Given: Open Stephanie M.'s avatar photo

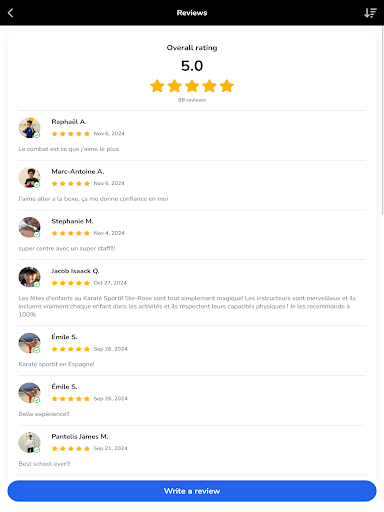Looking at the screenshot, I should (29, 227).
